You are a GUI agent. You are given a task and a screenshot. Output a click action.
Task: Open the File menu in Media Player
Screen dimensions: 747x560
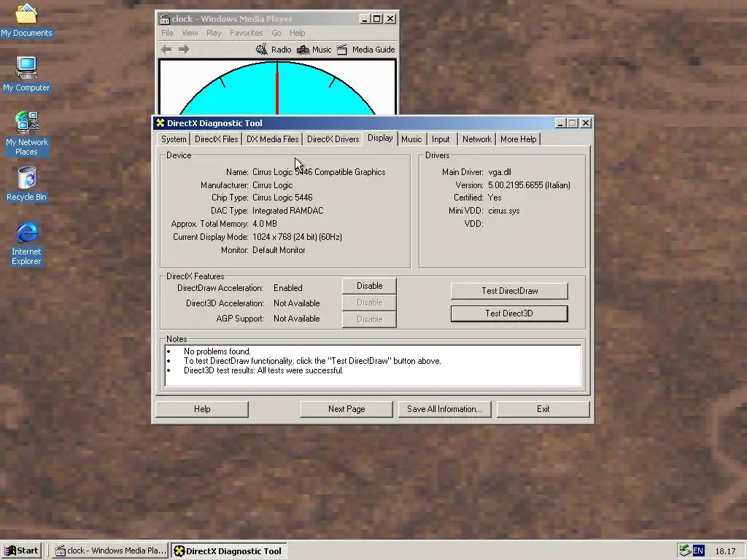[167, 33]
